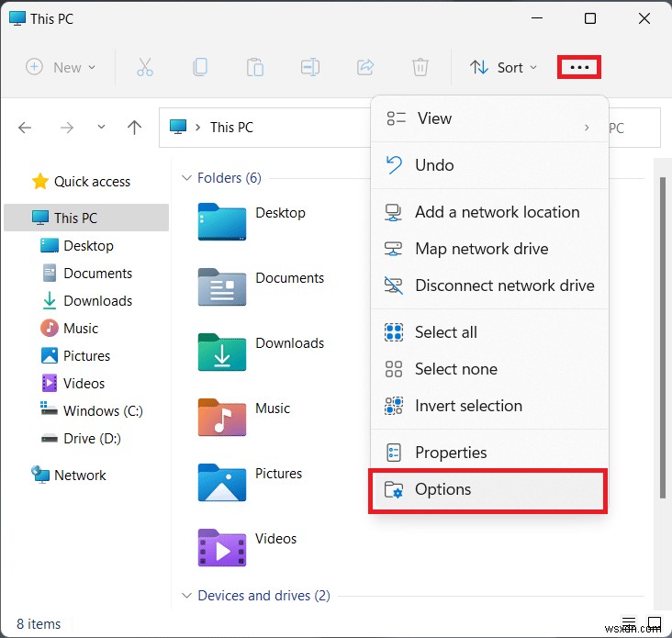Choose Select all from menu

click(x=489, y=332)
